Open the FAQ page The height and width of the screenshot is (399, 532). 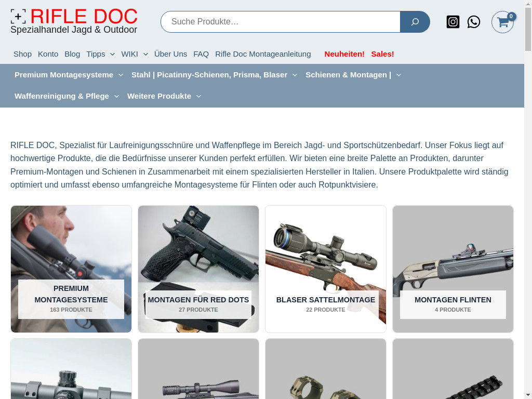click(x=201, y=54)
